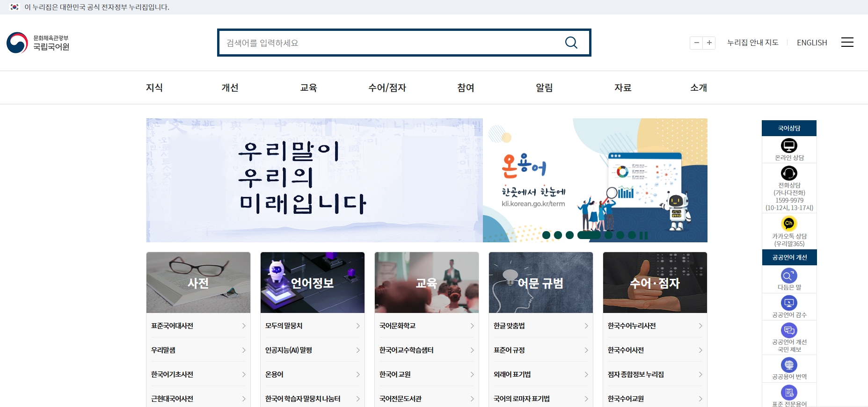Open the 지식 menu
The image size is (868, 407).
[x=154, y=87]
